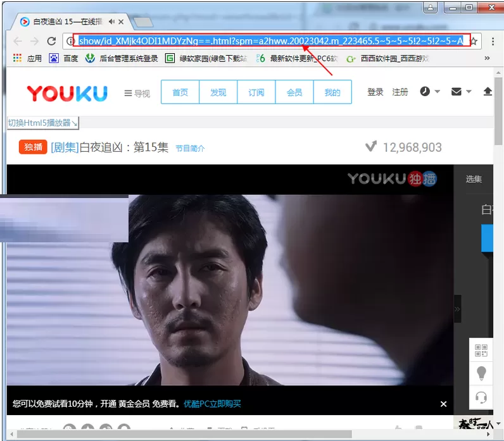Expand the history dropdown arrow
Image resolution: width=504 pixels, height=441 pixels.
pos(437,92)
